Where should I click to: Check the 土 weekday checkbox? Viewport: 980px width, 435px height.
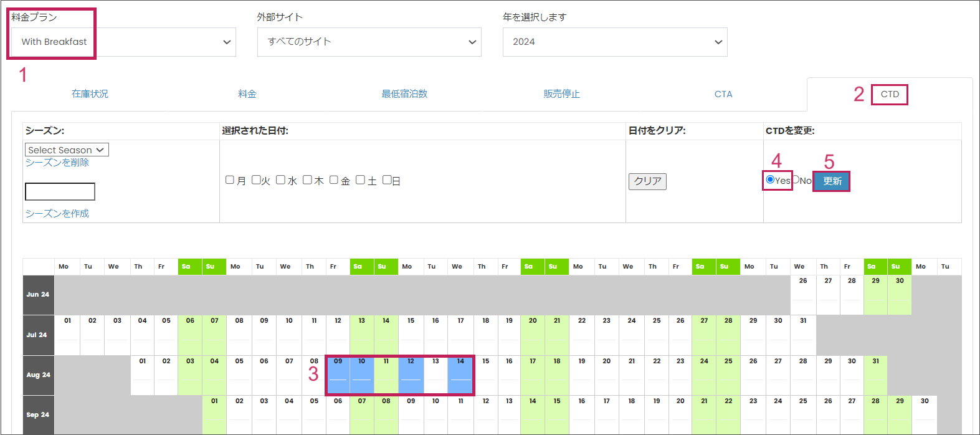tap(360, 180)
